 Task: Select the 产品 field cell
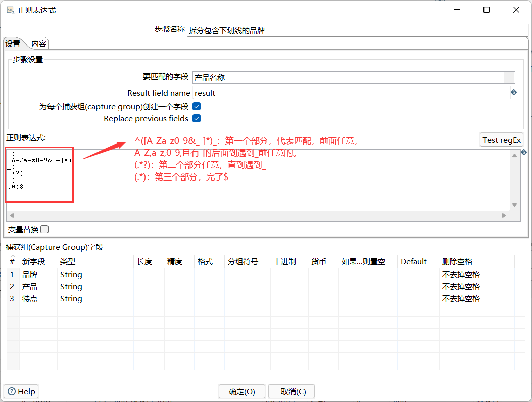click(38, 287)
